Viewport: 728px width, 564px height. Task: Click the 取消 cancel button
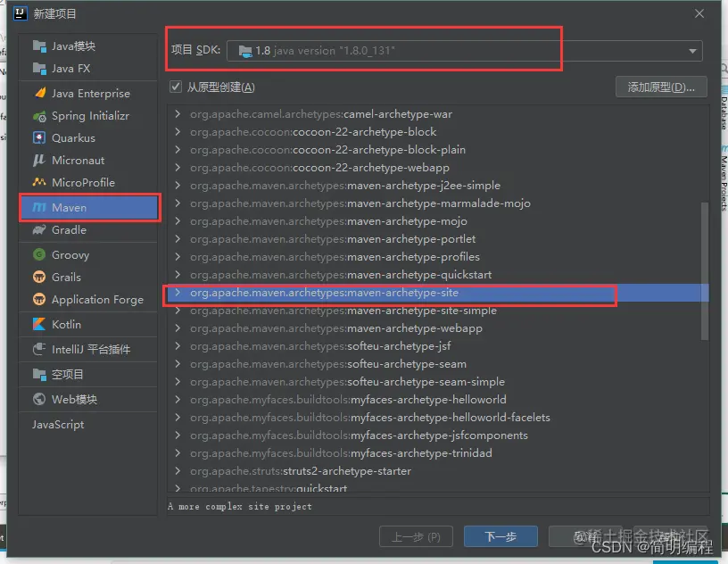pyautogui.click(x=585, y=536)
